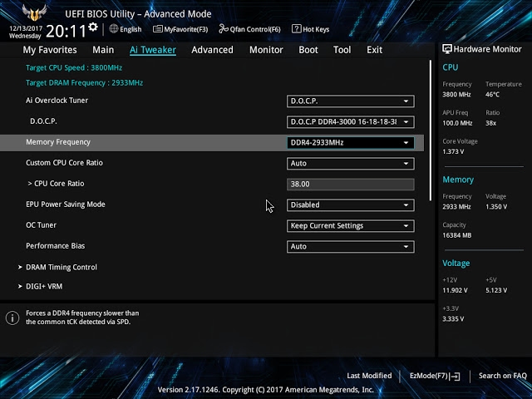Open the EPU Power Saving Mode dropdown

350,205
